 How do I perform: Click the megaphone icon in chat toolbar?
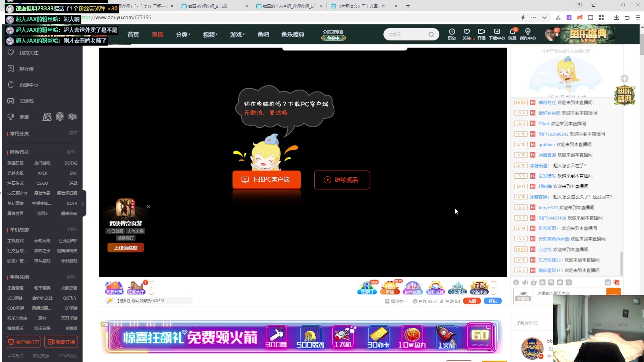525,283
